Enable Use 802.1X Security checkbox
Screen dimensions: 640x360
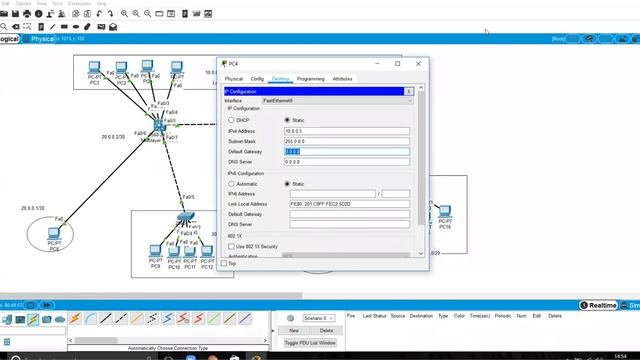(231, 247)
